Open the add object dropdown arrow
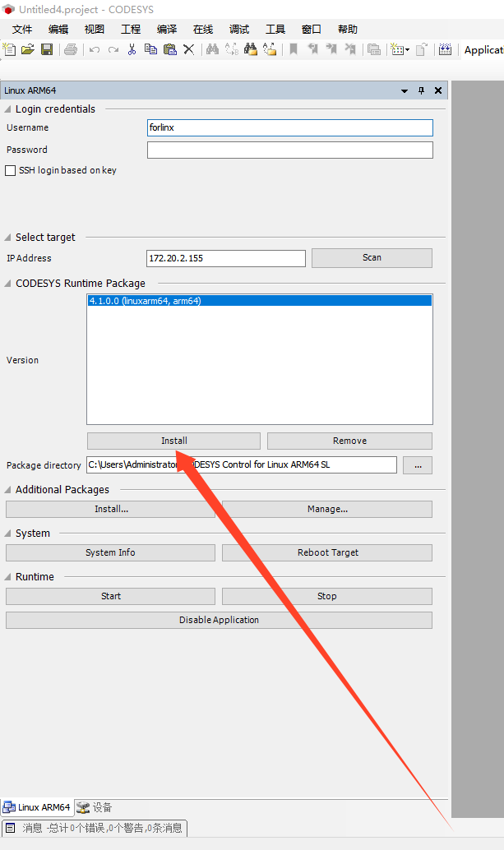 (x=408, y=50)
